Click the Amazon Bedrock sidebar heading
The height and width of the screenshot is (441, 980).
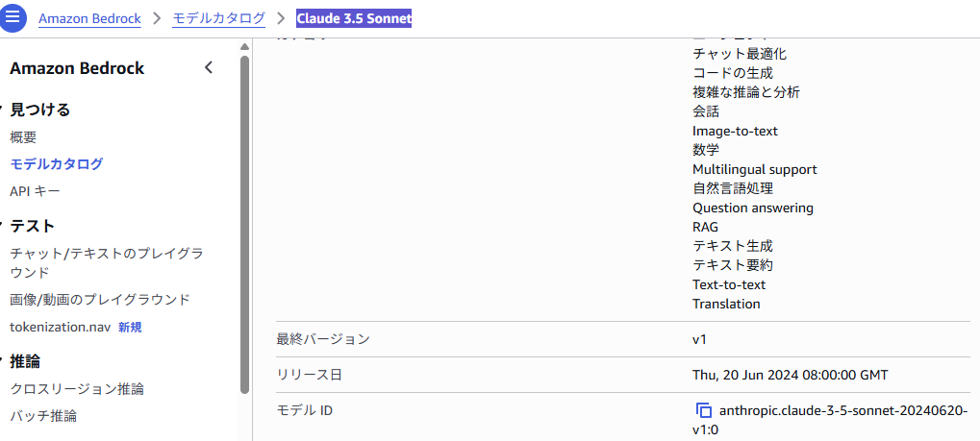(77, 68)
